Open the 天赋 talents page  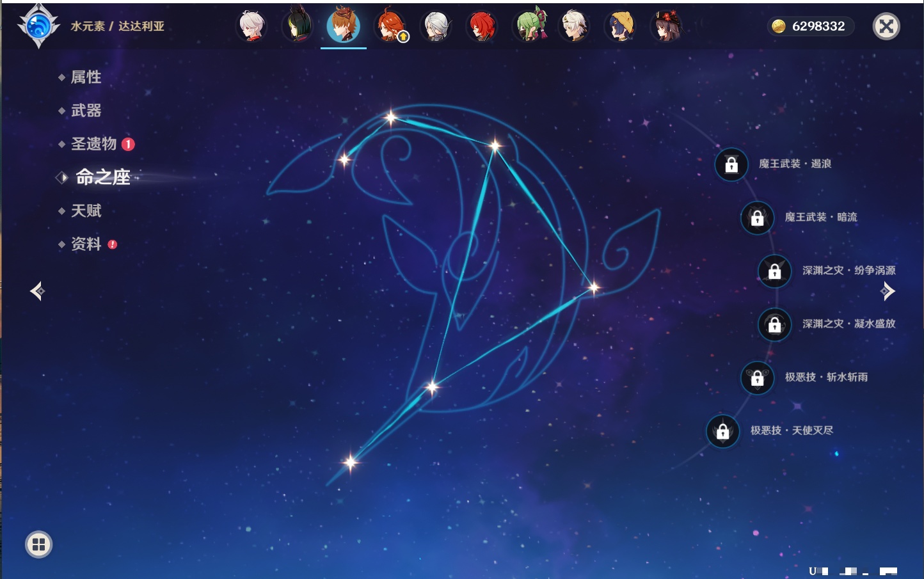86,210
